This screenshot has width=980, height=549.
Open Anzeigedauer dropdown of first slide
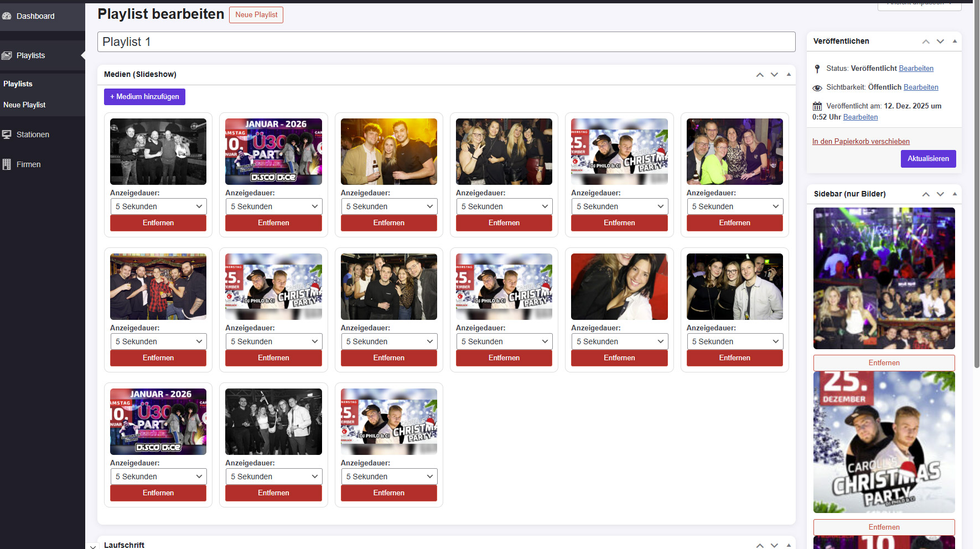tap(158, 206)
